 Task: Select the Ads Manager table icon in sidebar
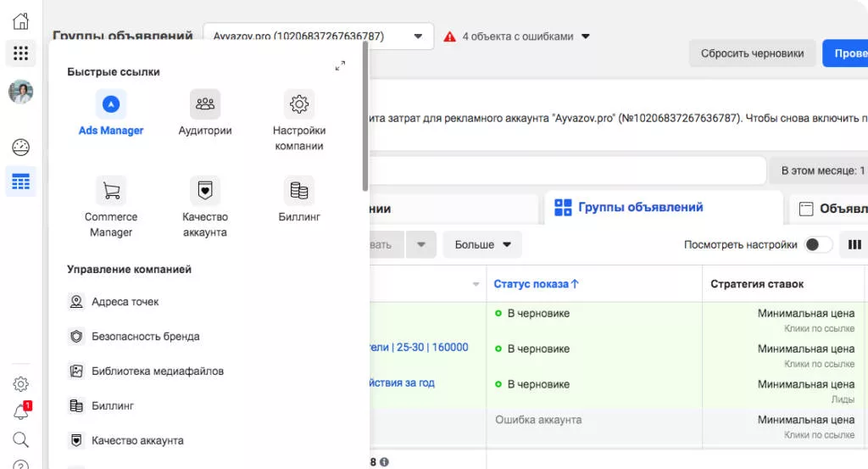click(x=20, y=181)
